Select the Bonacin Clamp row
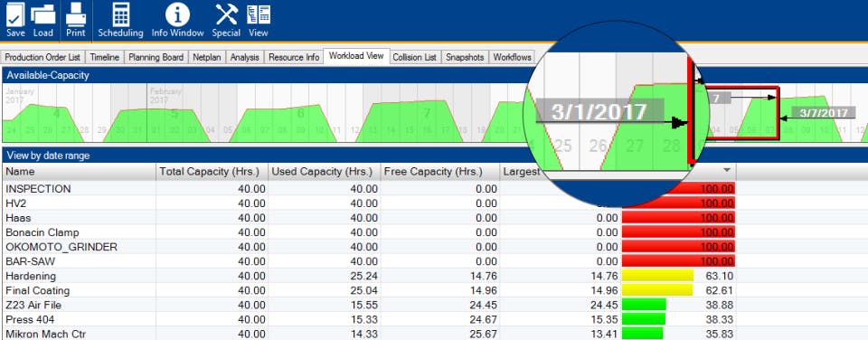This screenshot has height=340, width=868. click(369, 232)
